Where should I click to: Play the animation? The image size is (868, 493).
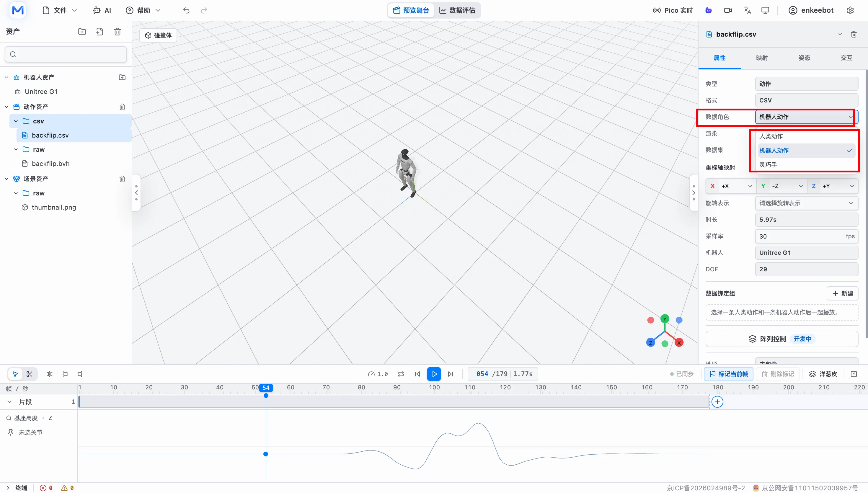pyautogui.click(x=434, y=374)
